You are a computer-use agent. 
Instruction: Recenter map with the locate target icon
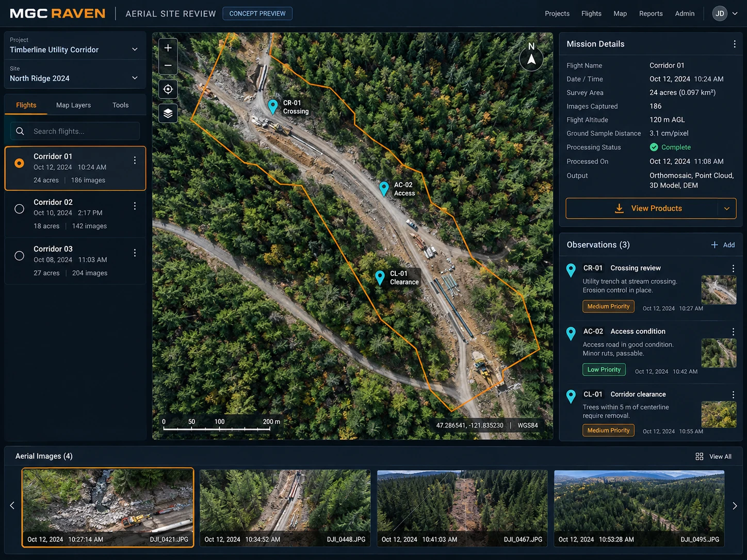168,89
